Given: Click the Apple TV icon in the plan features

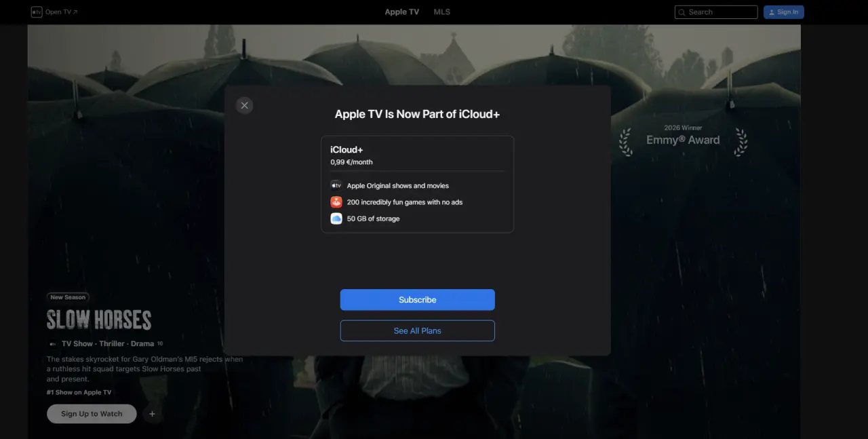Looking at the screenshot, I should coord(336,185).
